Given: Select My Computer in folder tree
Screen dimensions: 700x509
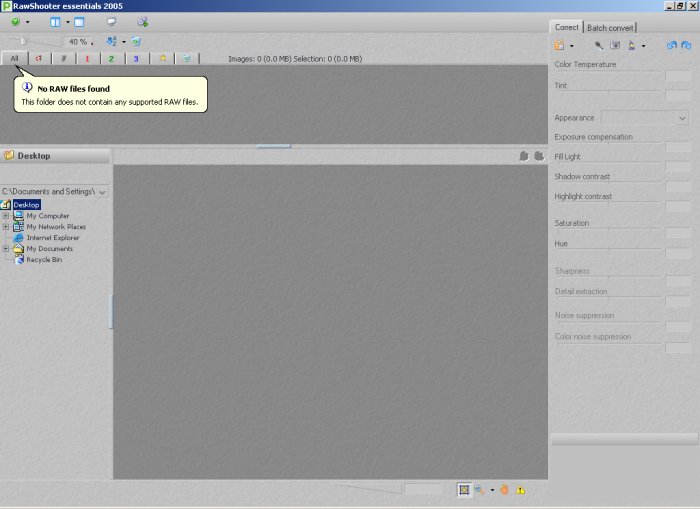Looking at the screenshot, I should pos(48,216).
